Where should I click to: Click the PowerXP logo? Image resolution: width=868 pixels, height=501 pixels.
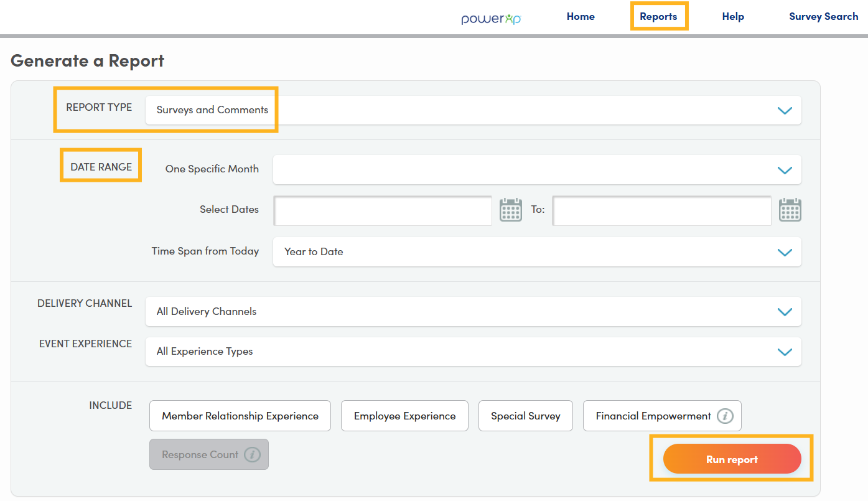tap(491, 18)
